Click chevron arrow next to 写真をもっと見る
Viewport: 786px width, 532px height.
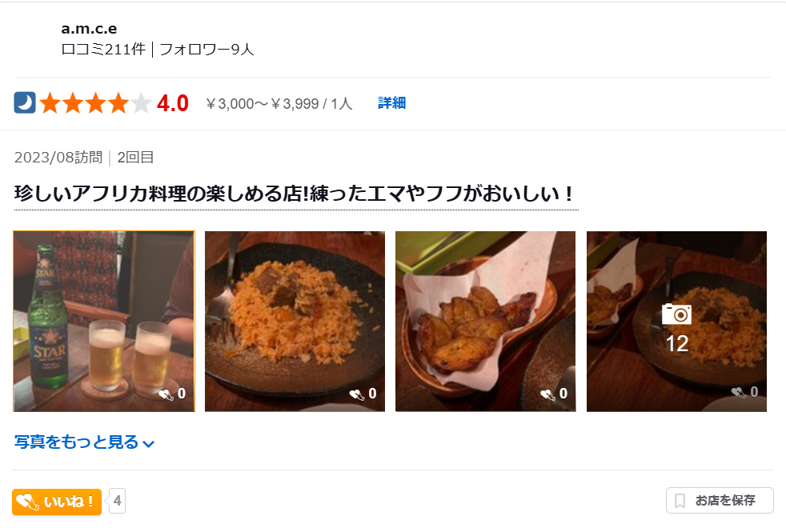[148, 443]
